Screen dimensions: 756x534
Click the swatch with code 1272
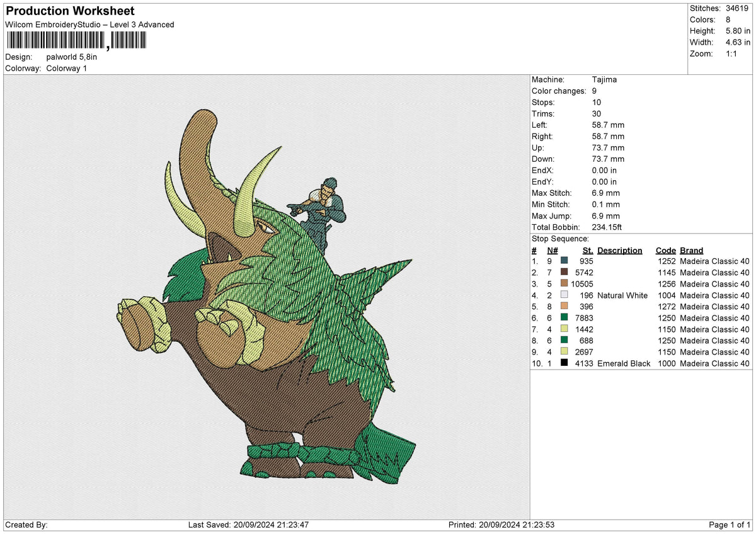point(564,307)
